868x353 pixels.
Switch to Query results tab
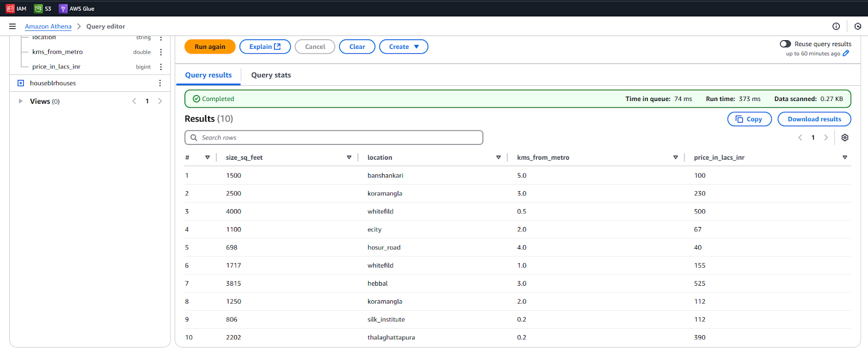208,75
